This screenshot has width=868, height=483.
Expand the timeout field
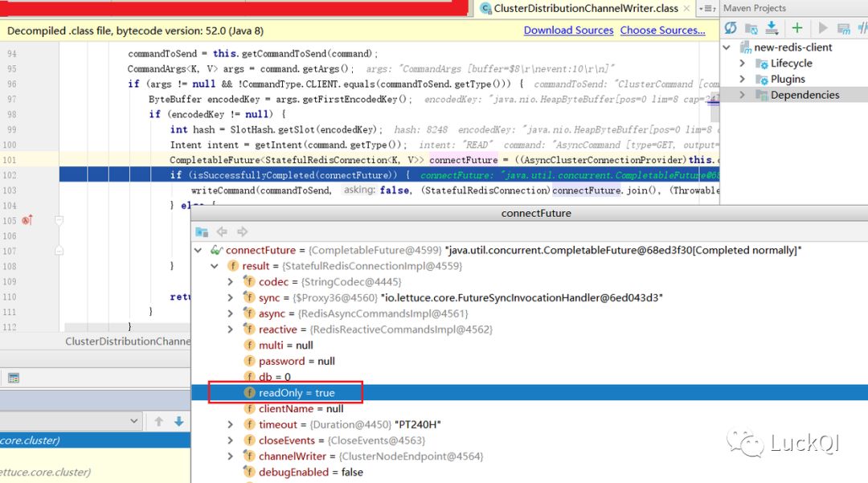[x=231, y=425]
